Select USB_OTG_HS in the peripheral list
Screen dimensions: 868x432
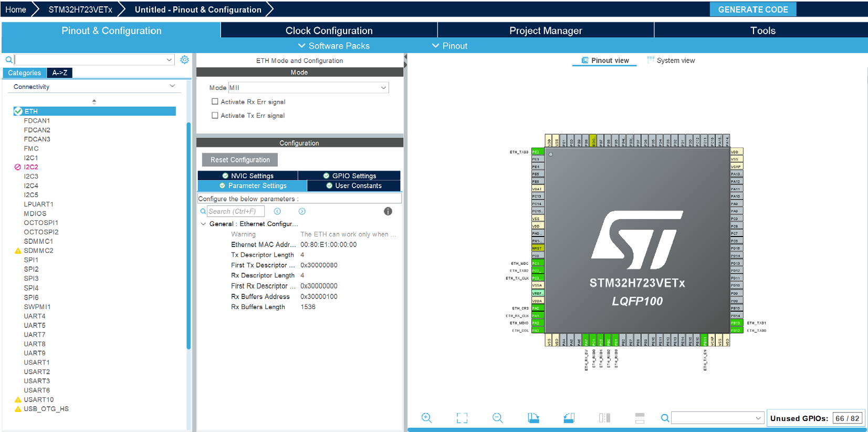(x=46, y=409)
